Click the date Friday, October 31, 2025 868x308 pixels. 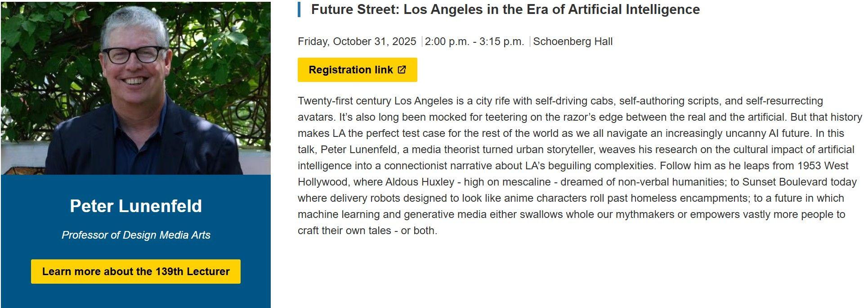click(357, 41)
